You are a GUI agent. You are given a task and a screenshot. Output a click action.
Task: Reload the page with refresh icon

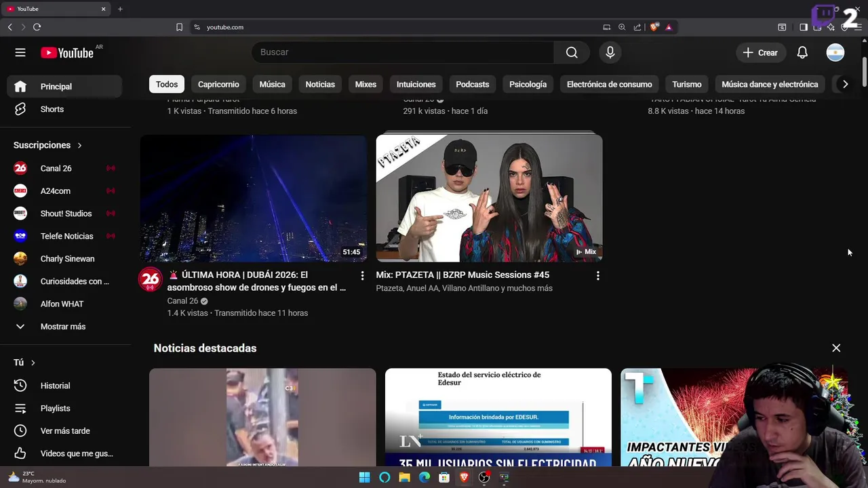pyautogui.click(x=37, y=27)
